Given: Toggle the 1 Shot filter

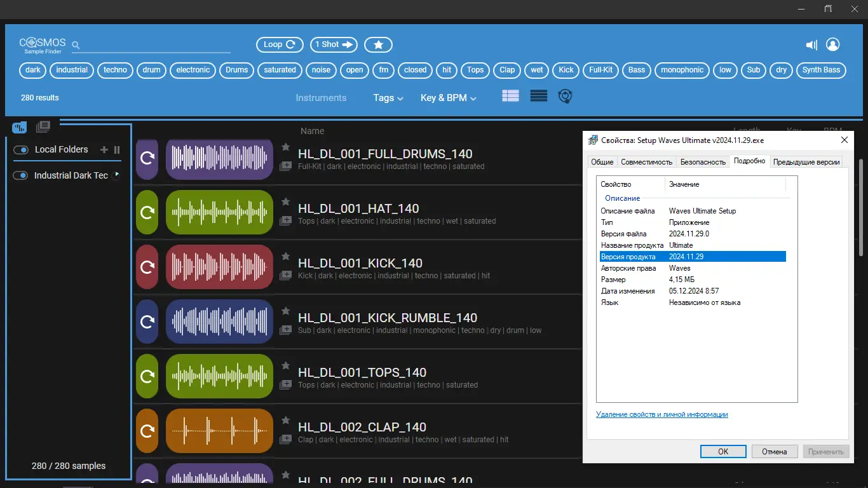Looking at the screenshot, I should (334, 44).
